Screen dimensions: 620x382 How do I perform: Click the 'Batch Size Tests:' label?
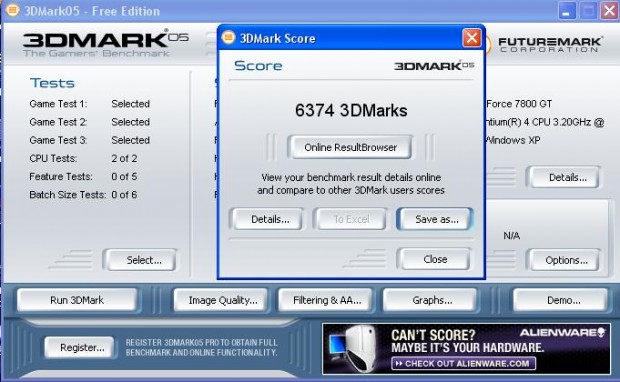tap(68, 195)
